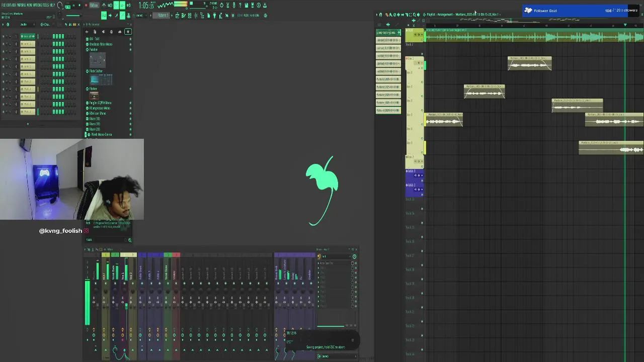The height and width of the screenshot is (362, 644).
Task: Click the Stop button in transport bar
Action: [80, 5]
